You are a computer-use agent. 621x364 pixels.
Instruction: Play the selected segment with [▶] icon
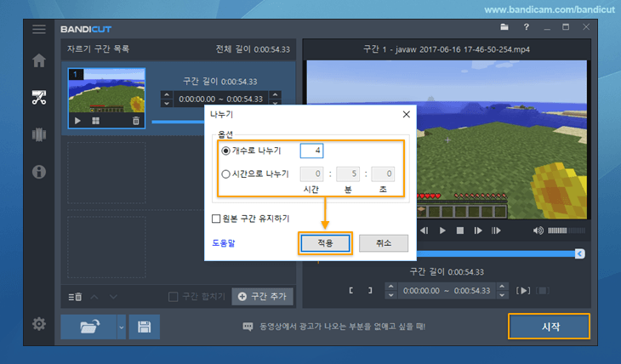pyautogui.click(x=523, y=291)
